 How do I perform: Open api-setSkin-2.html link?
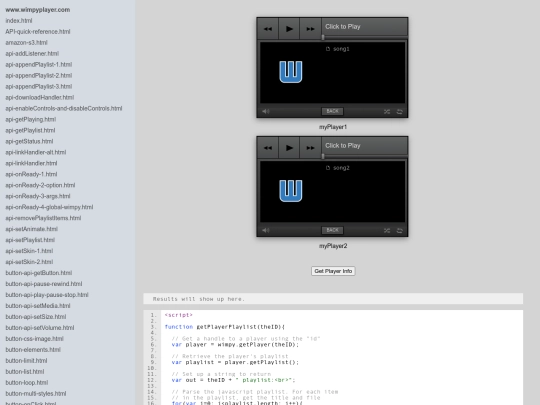pos(29,262)
